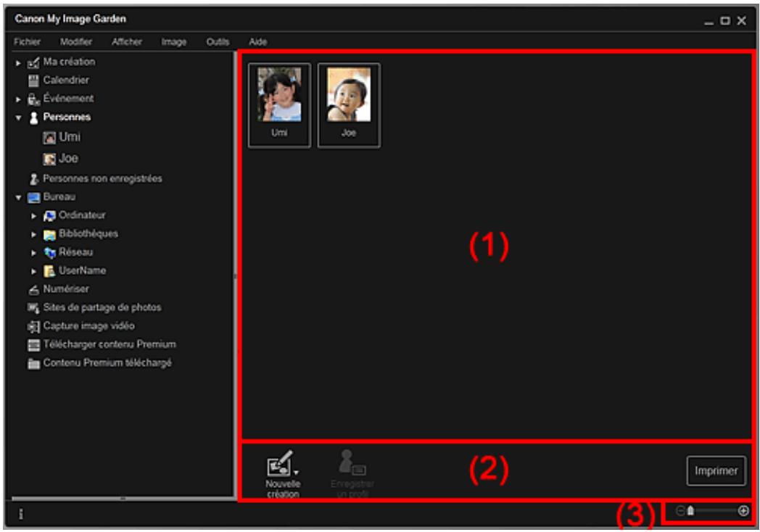The height and width of the screenshot is (532, 760).
Task: Select Capture image vidéo text
Action: (88, 326)
